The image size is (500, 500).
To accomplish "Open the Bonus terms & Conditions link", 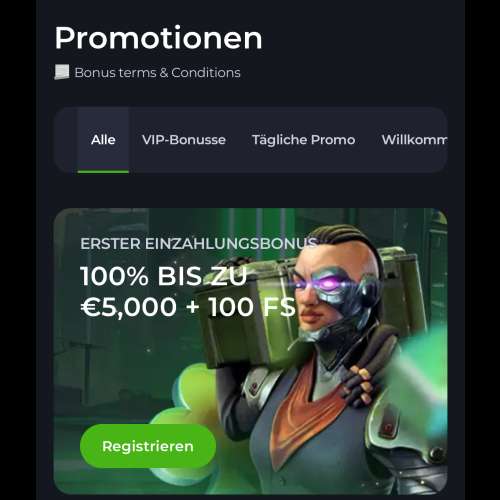I will point(157,73).
